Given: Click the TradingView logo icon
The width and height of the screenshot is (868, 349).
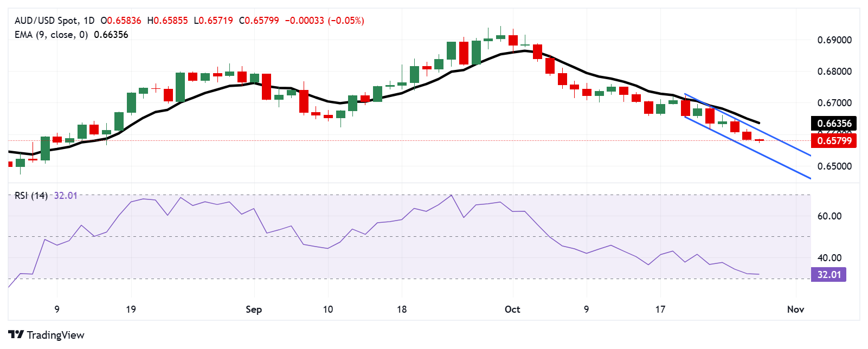Looking at the screenshot, I should click(x=16, y=335).
